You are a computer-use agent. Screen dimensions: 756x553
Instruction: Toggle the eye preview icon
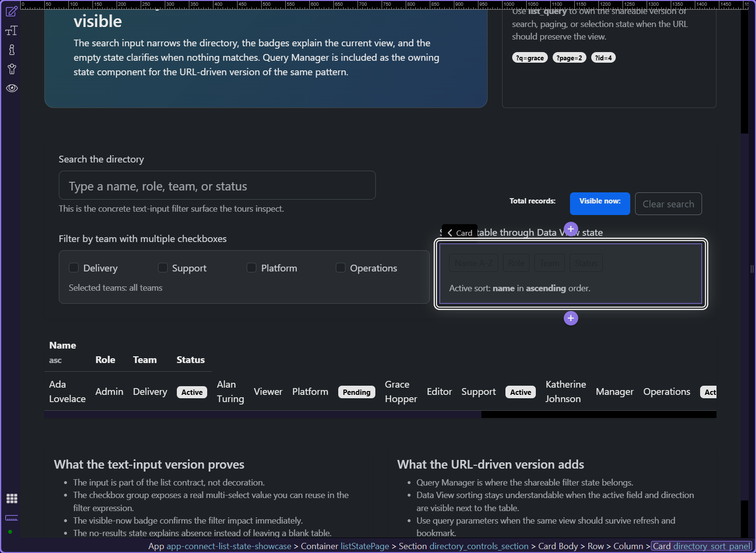point(12,88)
